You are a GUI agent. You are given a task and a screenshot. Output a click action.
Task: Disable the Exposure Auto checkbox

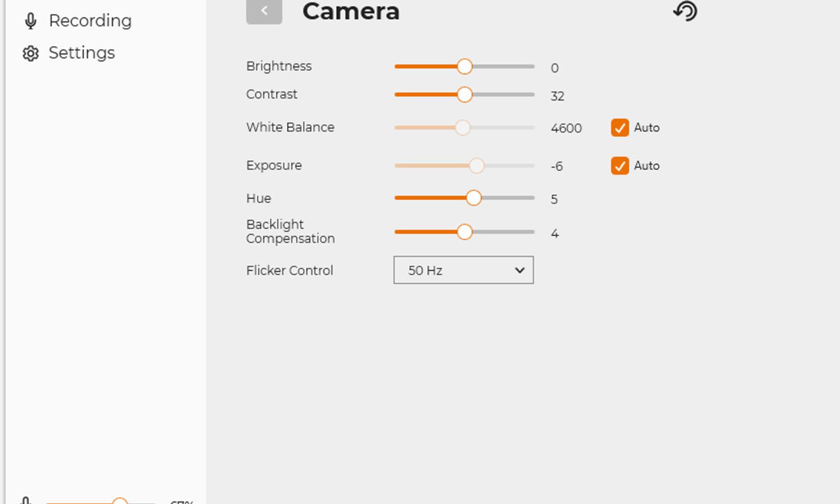coord(620,166)
